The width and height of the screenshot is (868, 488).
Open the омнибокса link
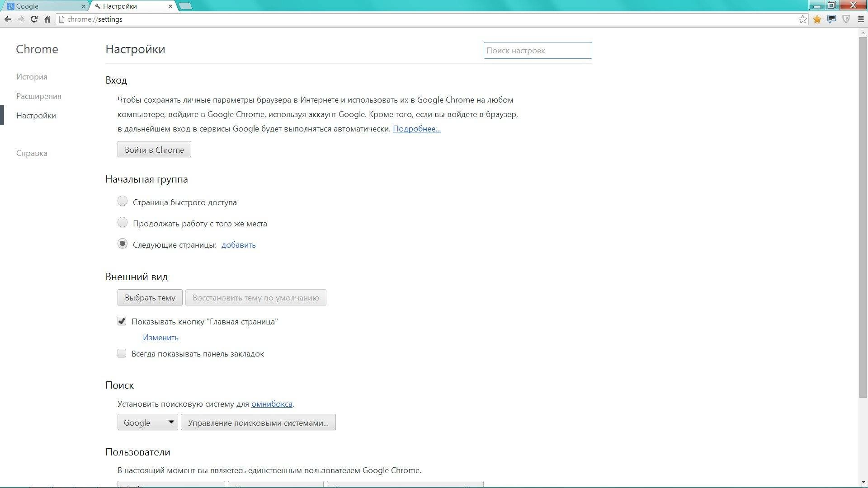click(x=272, y=404)
